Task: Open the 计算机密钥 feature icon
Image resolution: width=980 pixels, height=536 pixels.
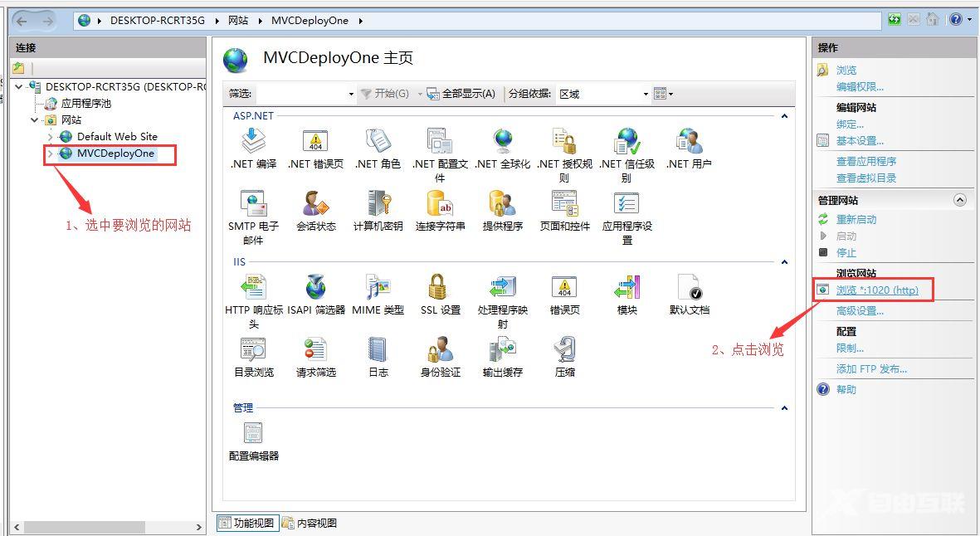Action: pos(378,203)
